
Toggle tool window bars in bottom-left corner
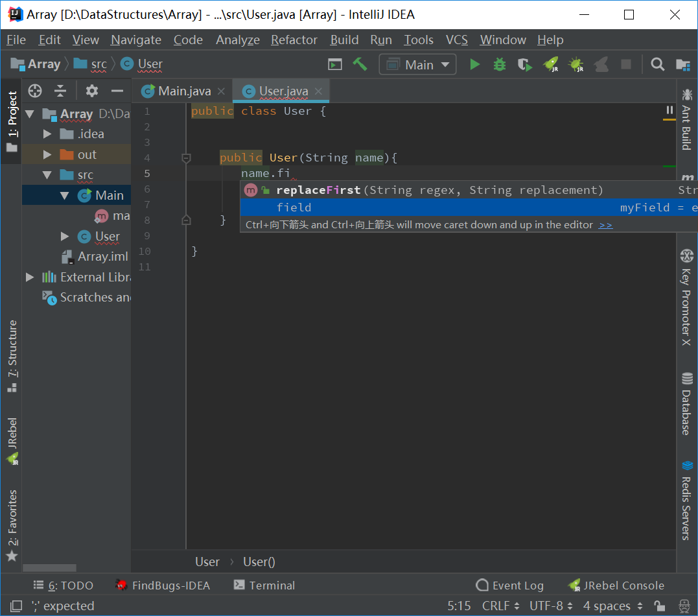click(x=16, y=606)
